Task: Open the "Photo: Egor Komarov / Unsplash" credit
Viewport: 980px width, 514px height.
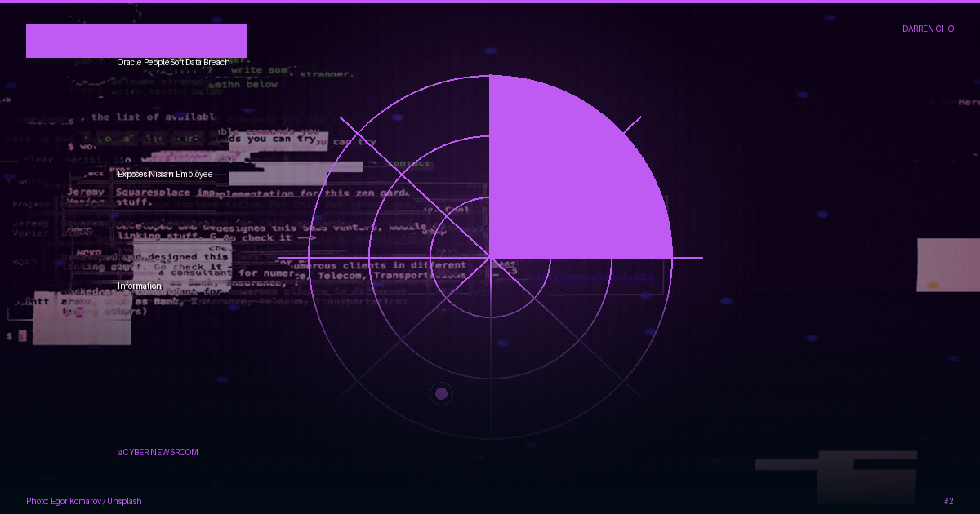Action: click(84, 501)
